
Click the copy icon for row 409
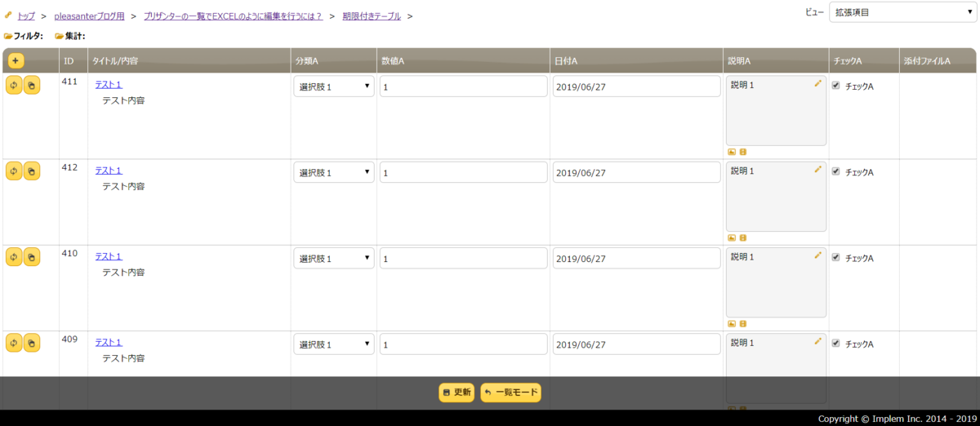click(x=32, y=343)
